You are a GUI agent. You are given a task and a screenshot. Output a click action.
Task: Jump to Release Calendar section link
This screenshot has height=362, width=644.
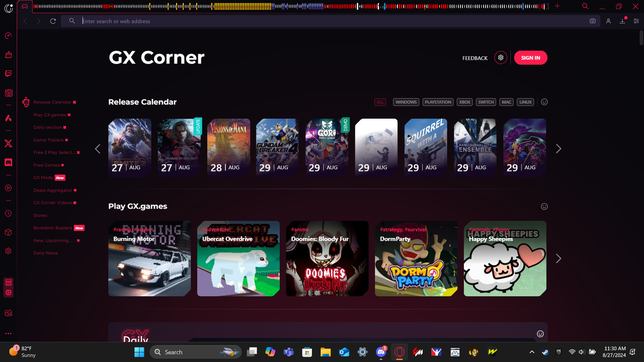(52, 102)
